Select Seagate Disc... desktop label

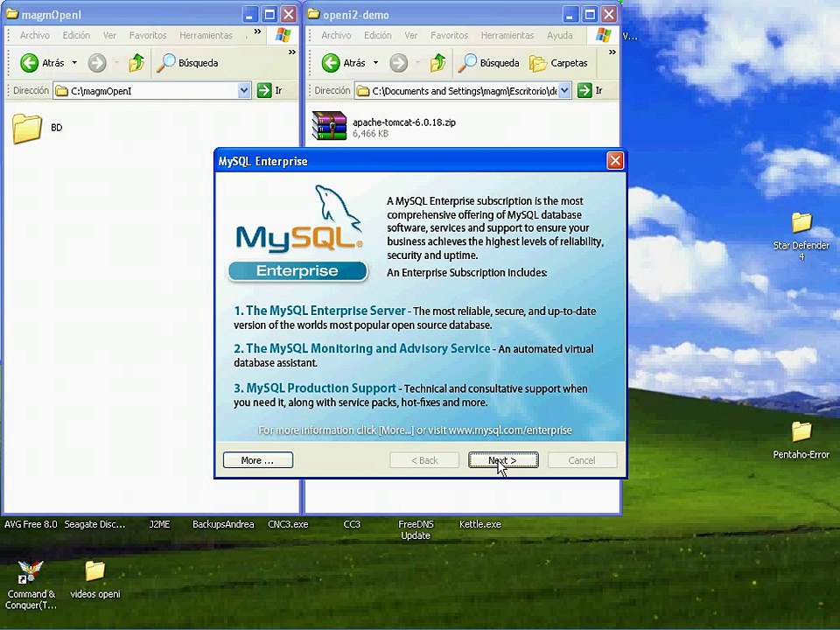click(x=94, y=524)
